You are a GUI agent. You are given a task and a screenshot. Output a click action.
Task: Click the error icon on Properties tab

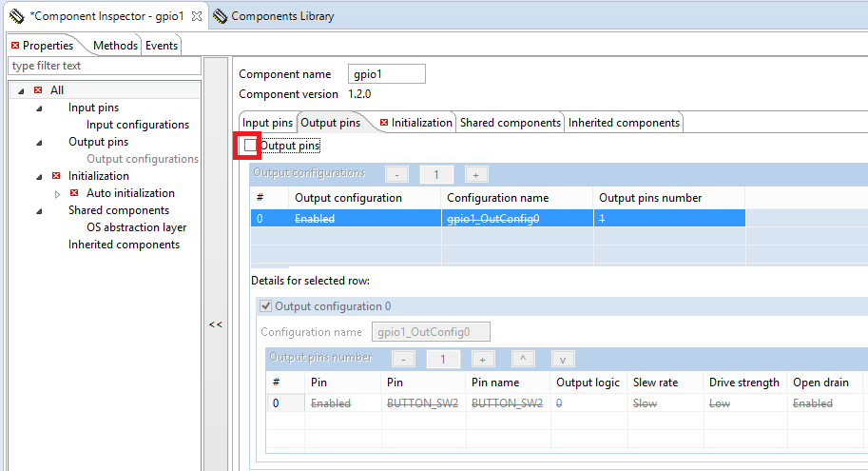[14, 46]
